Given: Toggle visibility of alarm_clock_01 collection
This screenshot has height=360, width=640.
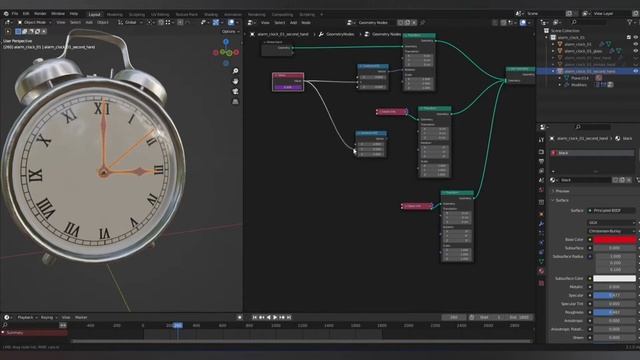Looking at the screenshot, I should pos(636,37).
